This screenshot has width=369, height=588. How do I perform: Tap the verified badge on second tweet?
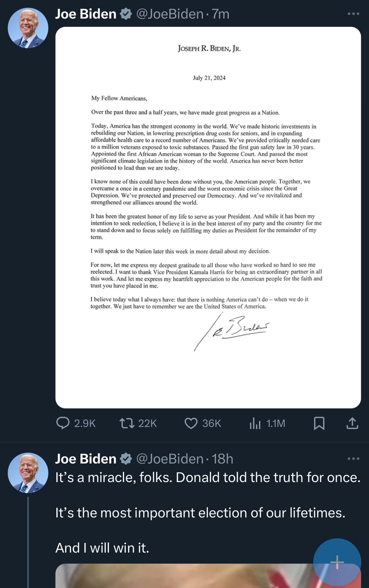(x=126, y=459)
